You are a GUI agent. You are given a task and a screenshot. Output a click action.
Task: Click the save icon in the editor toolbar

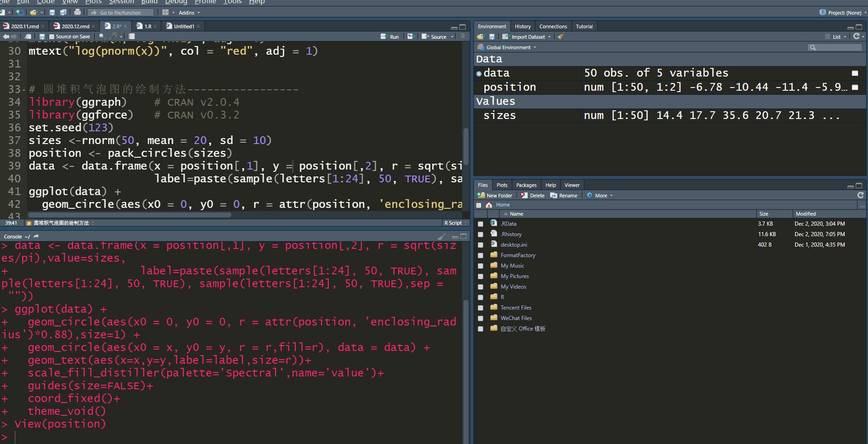coord(42,36)
